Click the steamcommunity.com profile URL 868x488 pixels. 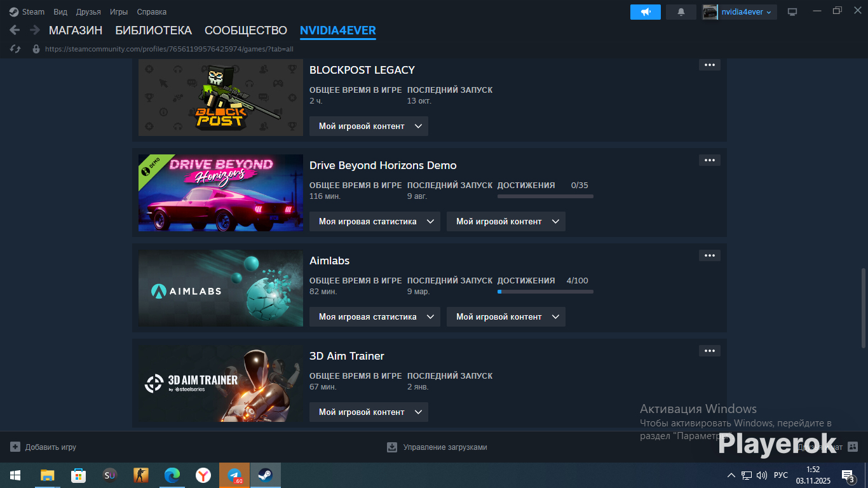(x=169, y=49)
